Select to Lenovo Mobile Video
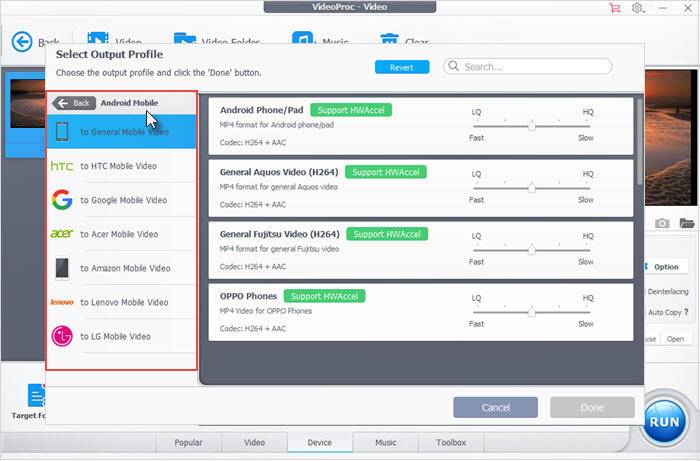 [x=121, y=302]
